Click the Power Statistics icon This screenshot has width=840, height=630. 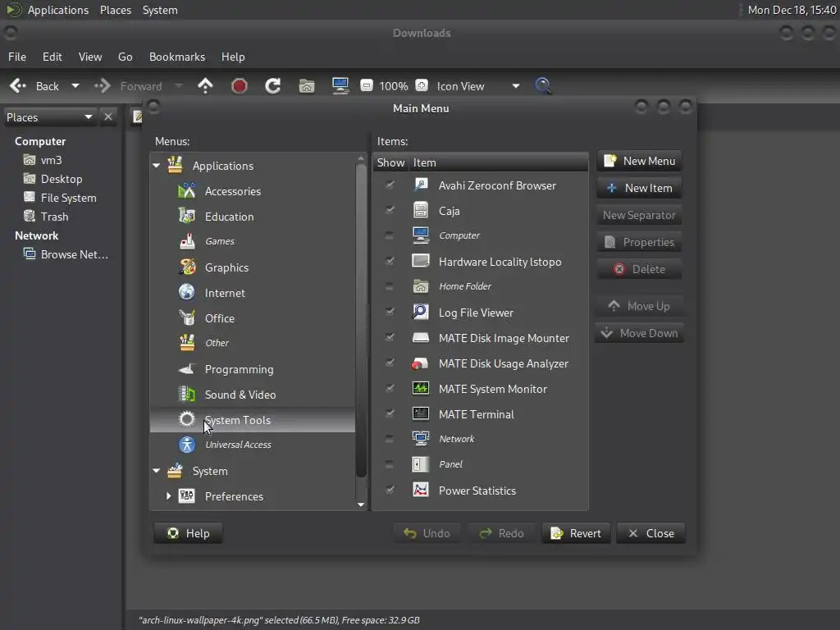pyautogui.click(x=421, y=490)
